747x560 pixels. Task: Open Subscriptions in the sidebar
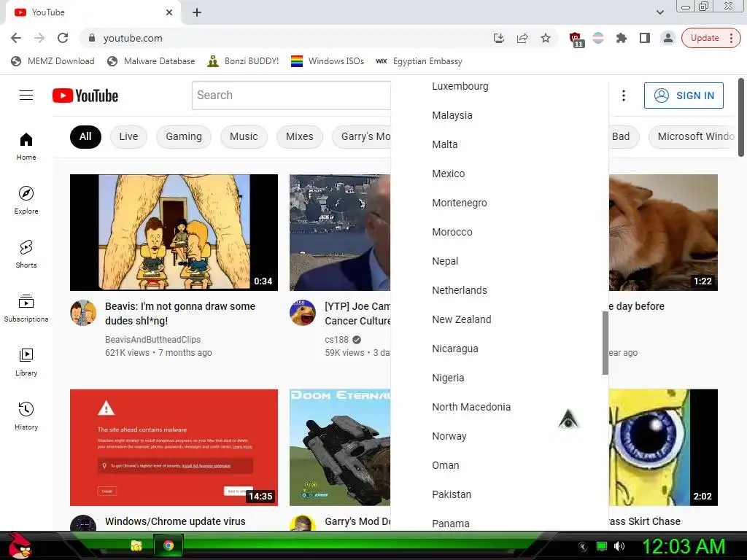click(26, 308)
